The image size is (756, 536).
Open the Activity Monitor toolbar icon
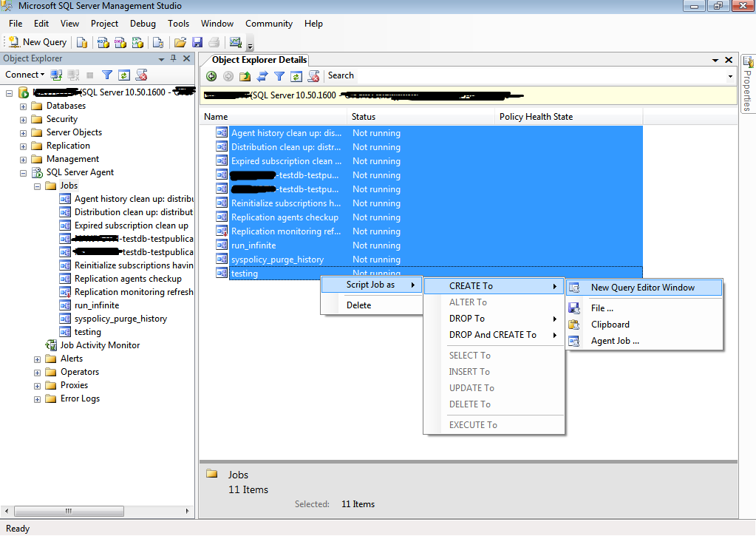pyautogui.click(x=236, y=42)
